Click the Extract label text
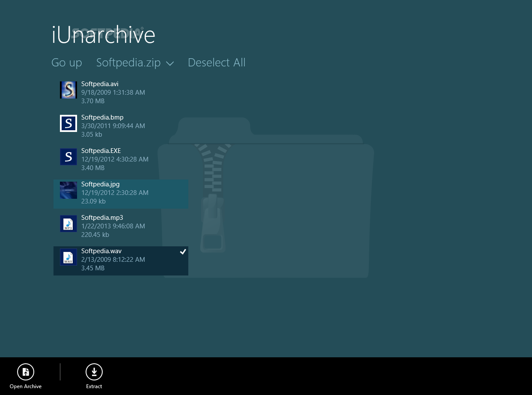The width and height of the screenshot is (532, 395). pos(94,386)
